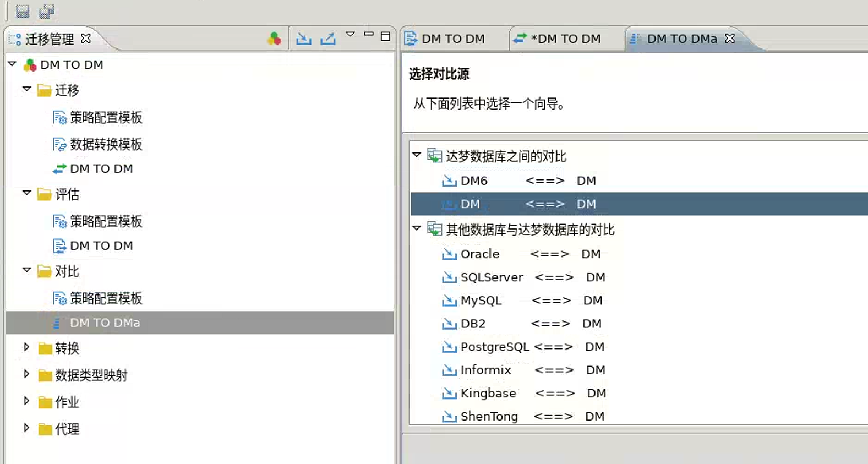Click the 数据类型映射 folder icon
This screenshot has height=464, width=868.
(x=45, y=375)
